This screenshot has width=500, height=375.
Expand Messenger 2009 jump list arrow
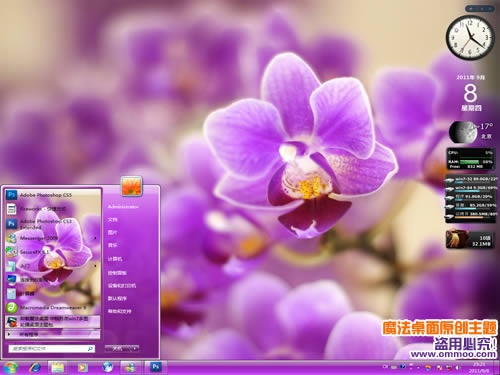click(96, 238)
